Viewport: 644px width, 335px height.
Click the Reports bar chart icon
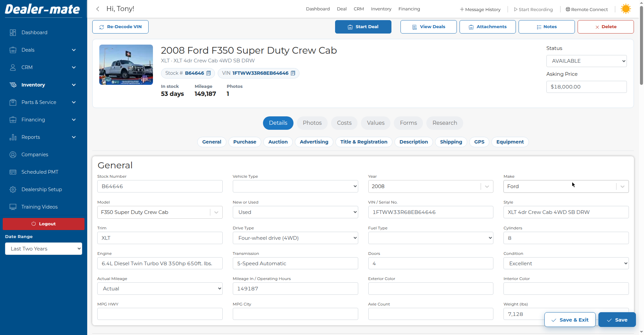point(13,137)
